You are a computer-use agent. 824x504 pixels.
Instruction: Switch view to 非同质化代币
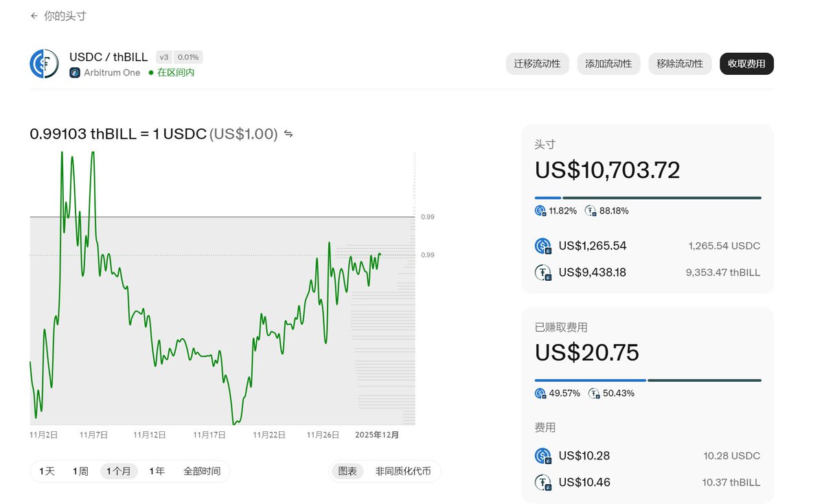[403, 471]
